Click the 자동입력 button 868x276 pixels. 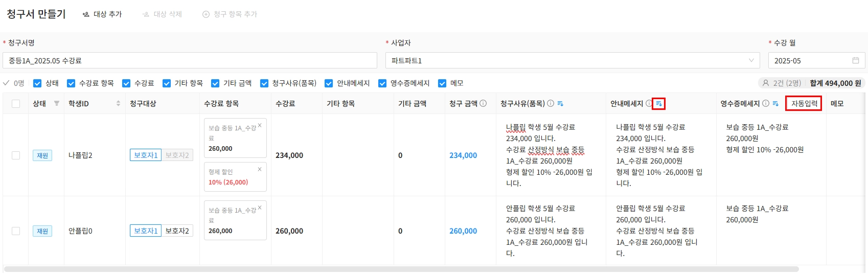click(x=804, y=104)
